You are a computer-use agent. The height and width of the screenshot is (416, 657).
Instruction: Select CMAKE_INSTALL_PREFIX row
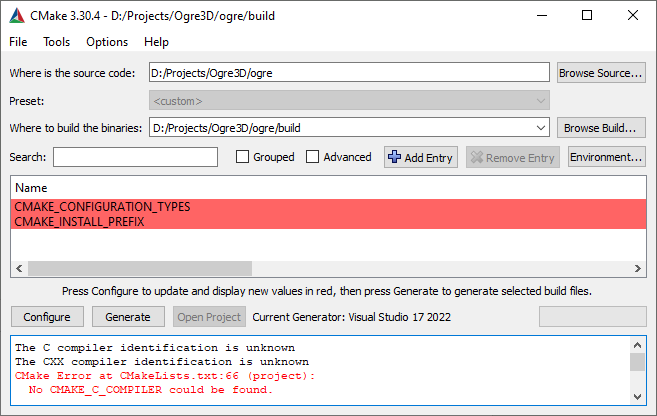[328, 222]
